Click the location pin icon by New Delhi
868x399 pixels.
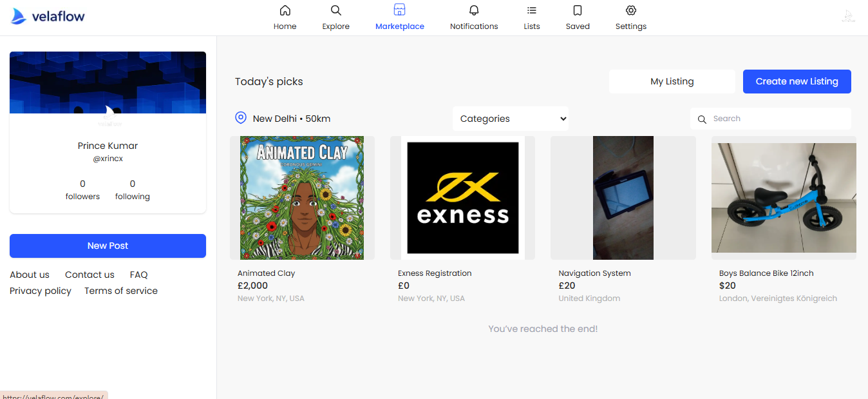click(x=241, y=118)
